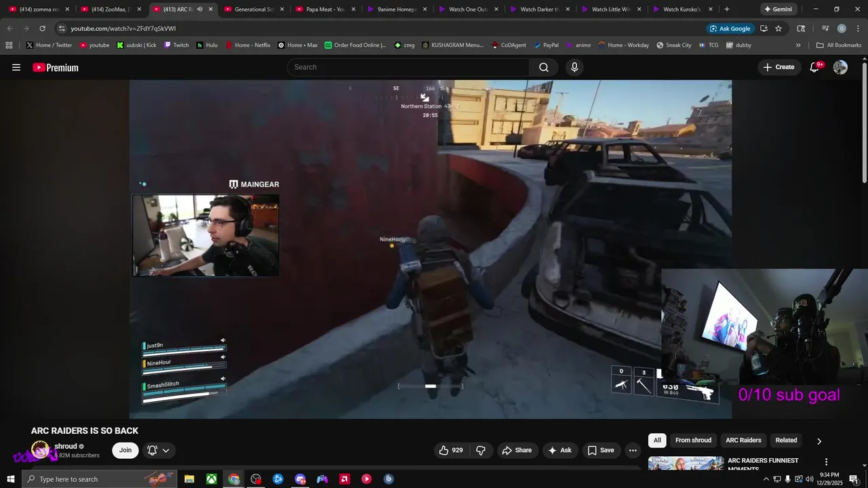Viewport: 868px width, 488px height.
Task: Open All Bookmarks folder
Action: click(839, 45)
